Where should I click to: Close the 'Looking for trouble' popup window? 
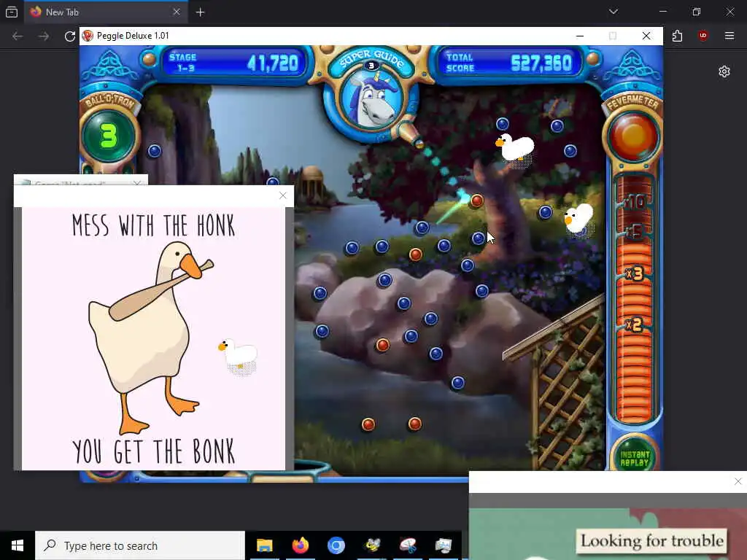pyautogui.click(x=738, y=481)
